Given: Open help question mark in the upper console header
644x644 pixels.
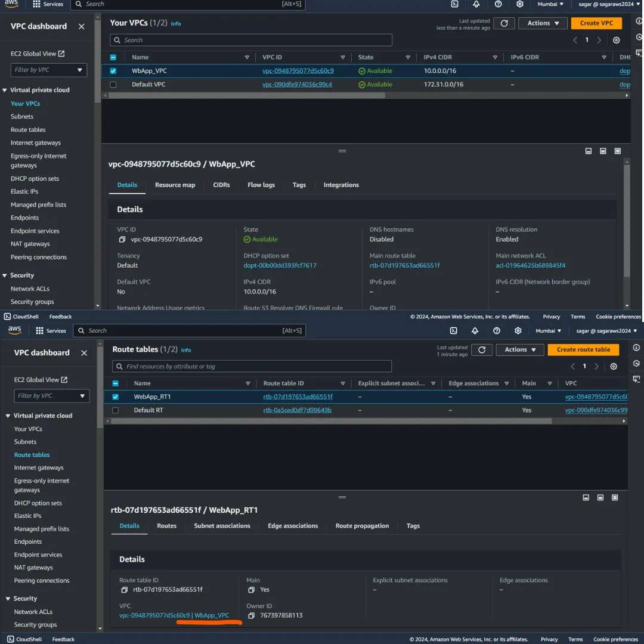Looking at the screenshot, I should click(498, 4).
